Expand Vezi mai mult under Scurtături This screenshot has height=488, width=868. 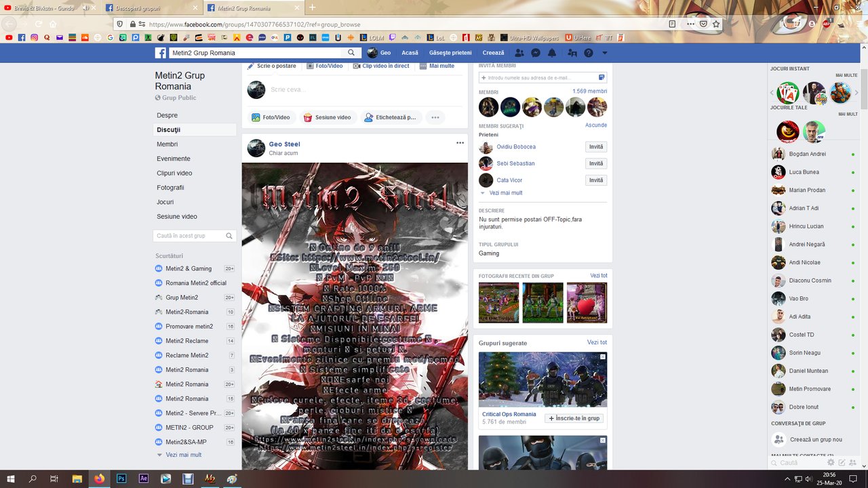(x=184, y=455)
